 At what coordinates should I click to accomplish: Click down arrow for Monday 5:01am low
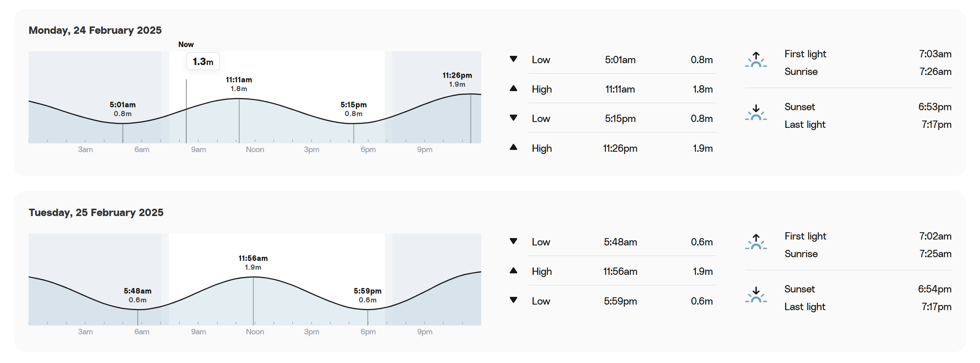(513, 59)
